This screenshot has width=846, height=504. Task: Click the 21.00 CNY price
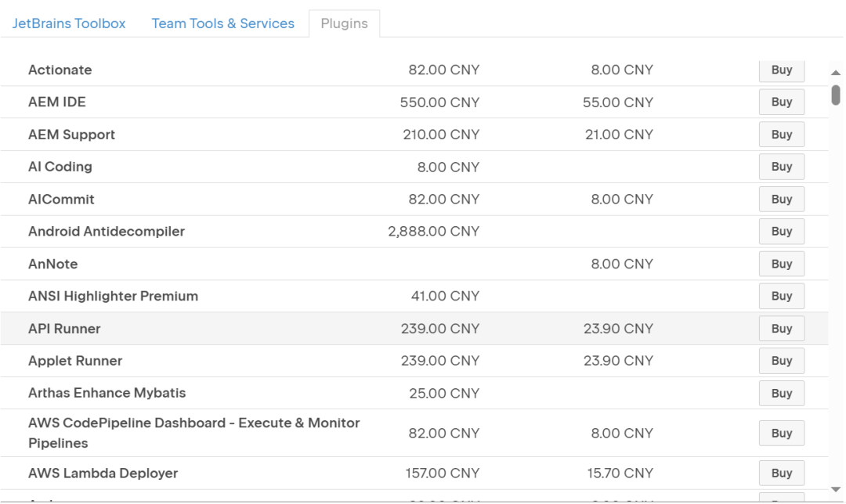(620, 135)
